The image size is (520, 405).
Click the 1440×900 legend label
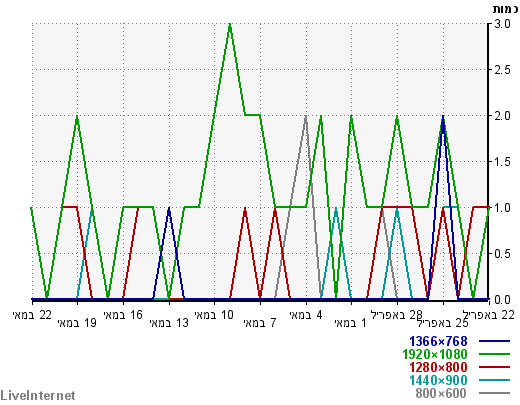(438, 380)
